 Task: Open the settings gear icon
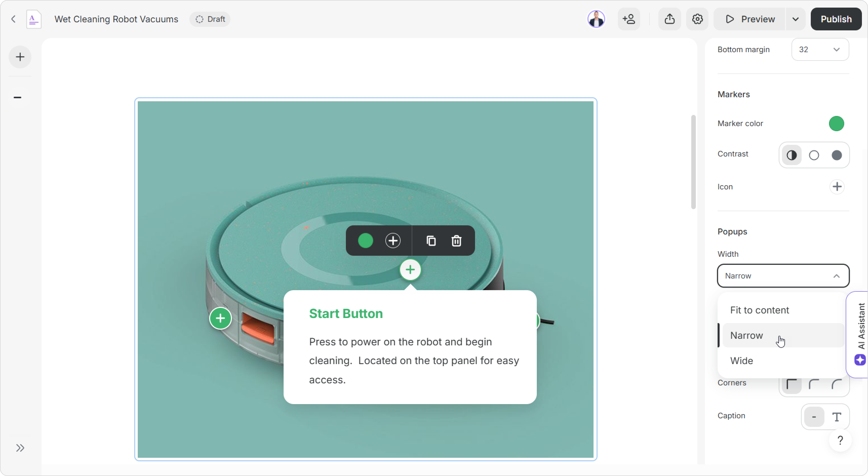[x=697, y=19]
